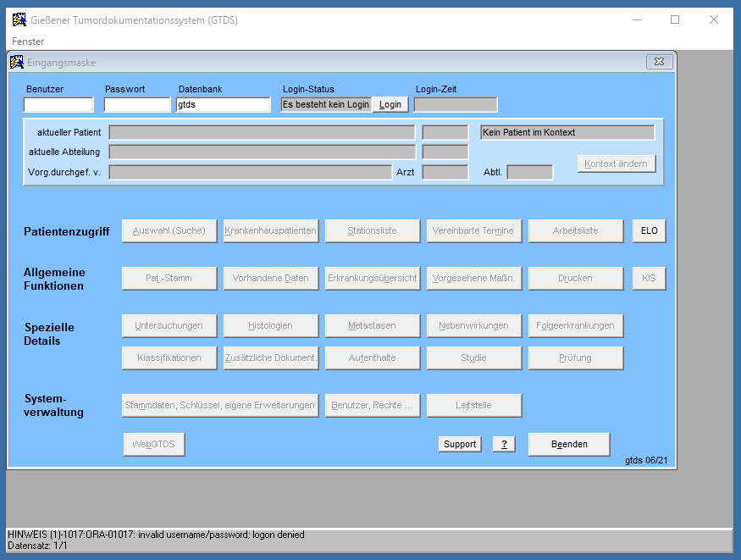Open Aufenthalte

click(x=373, y=358)
